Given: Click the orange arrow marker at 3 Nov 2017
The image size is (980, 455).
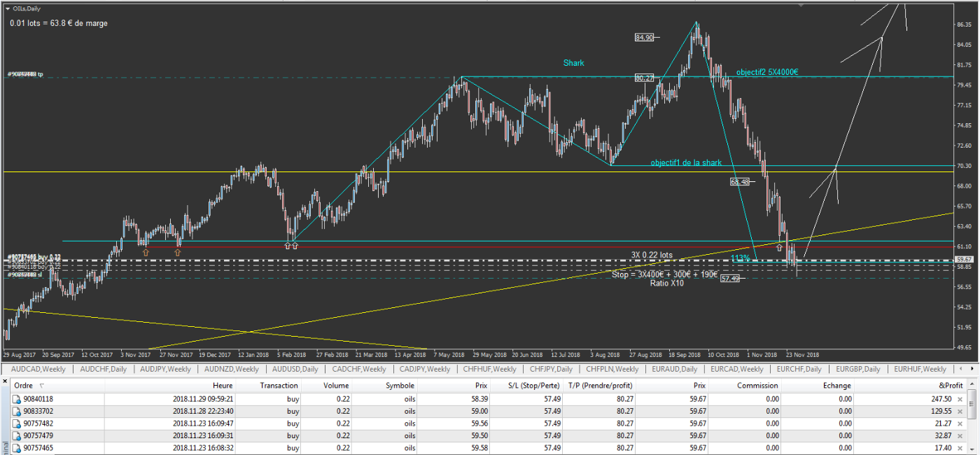Looking at the screenshot, I should click(x=145, y=252).
